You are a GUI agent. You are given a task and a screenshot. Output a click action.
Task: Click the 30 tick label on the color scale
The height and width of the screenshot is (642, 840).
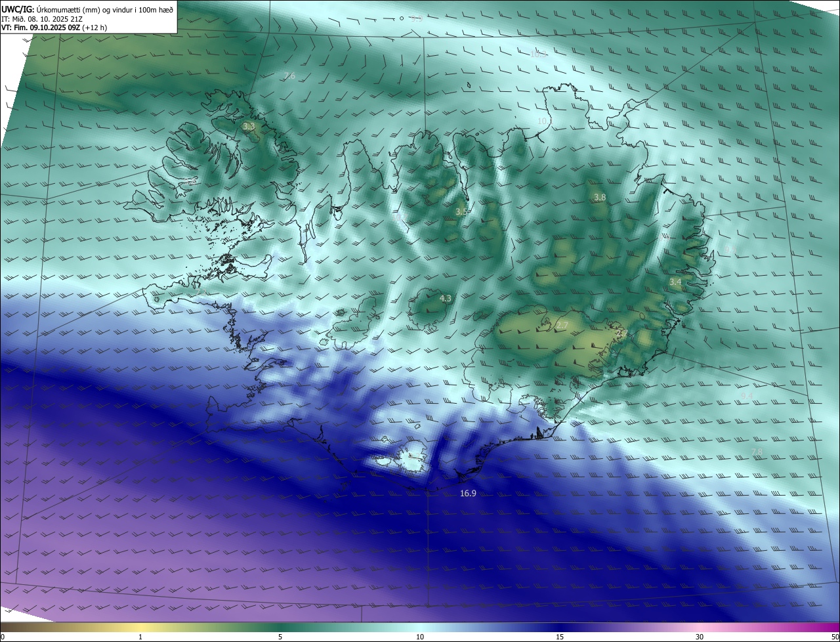coord(700,637)
